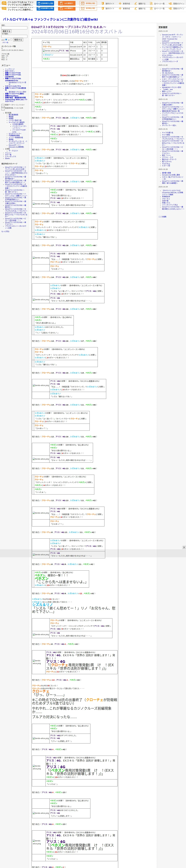Open 頼合シュウト update link
The height and width of the screenshot is (868, 186).
point(167,91)
